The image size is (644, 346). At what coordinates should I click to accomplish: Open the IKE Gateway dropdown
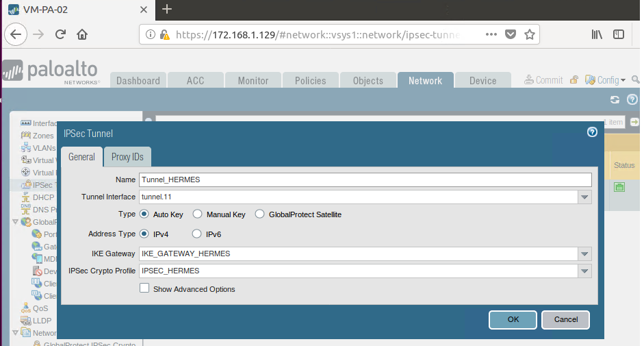click(x=584, y=254)
